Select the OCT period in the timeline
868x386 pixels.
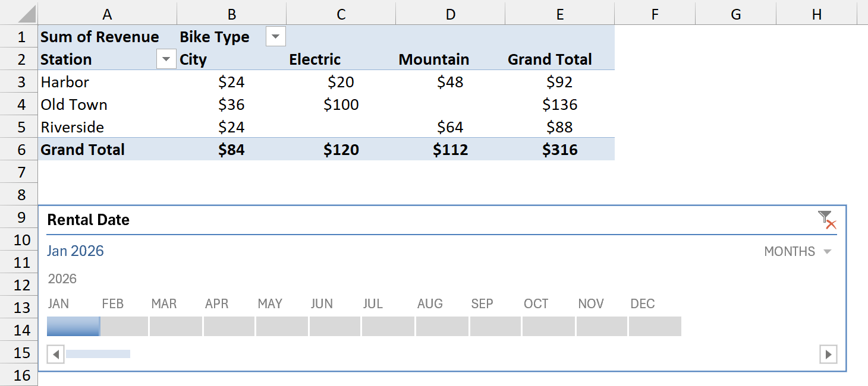coord(549,326)
